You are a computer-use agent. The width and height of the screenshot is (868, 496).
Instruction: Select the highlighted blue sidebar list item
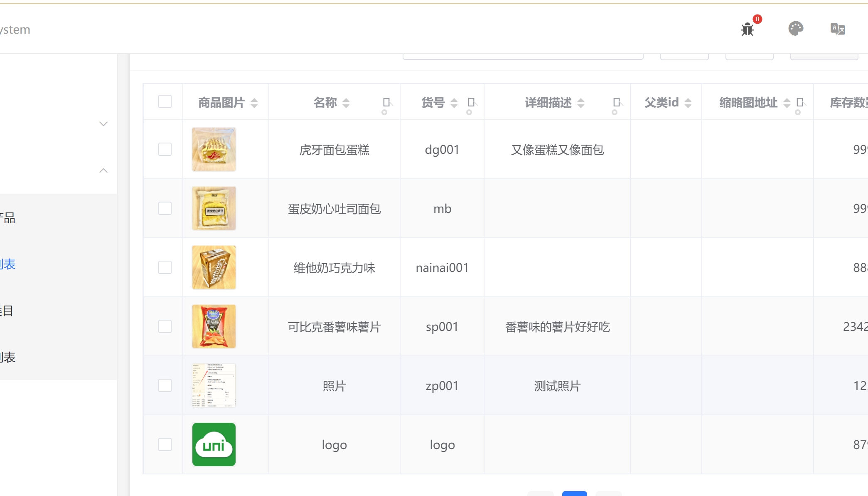(x=8, y=264)
